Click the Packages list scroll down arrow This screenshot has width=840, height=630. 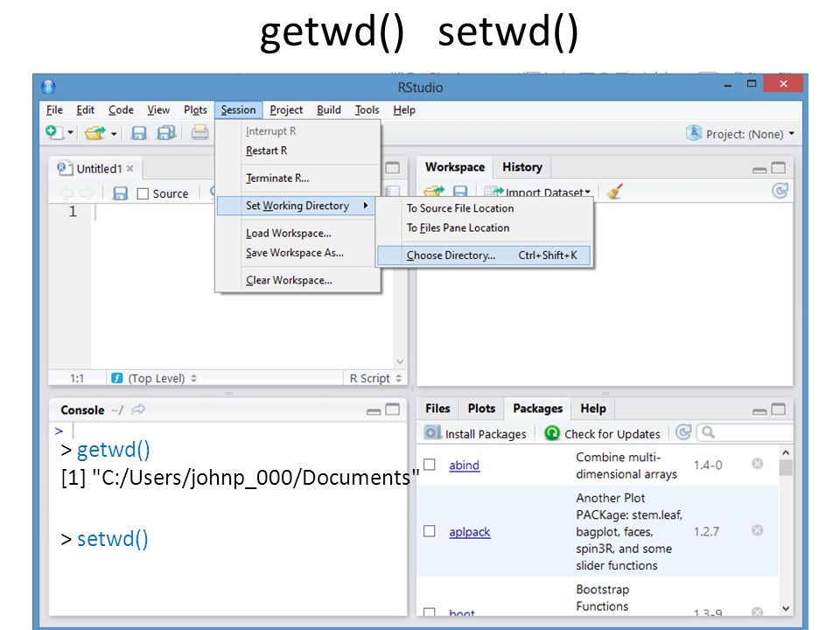(x=786, y=608)
